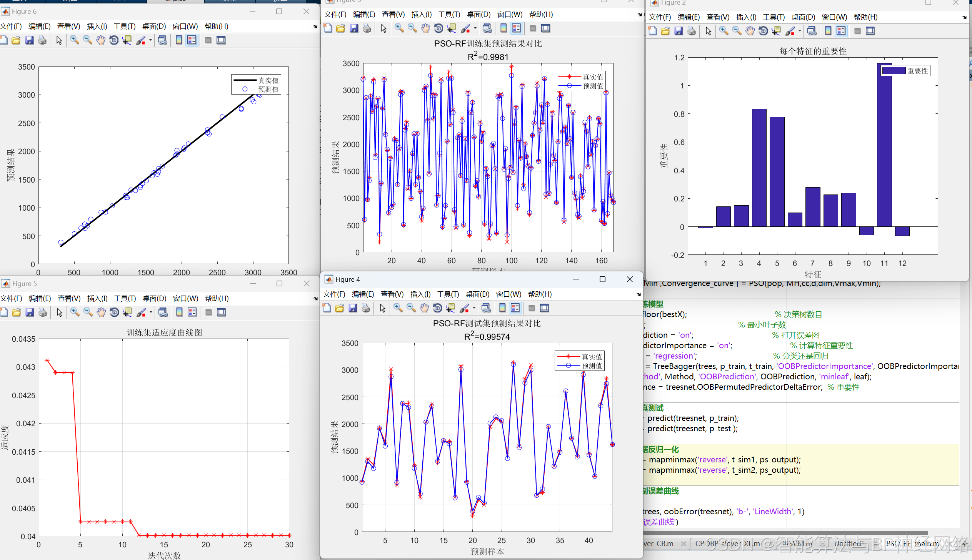Open 帮助(H) menu in Figure 5
The height and width of the screenshot is (560, 972).
tap(217, 299)
